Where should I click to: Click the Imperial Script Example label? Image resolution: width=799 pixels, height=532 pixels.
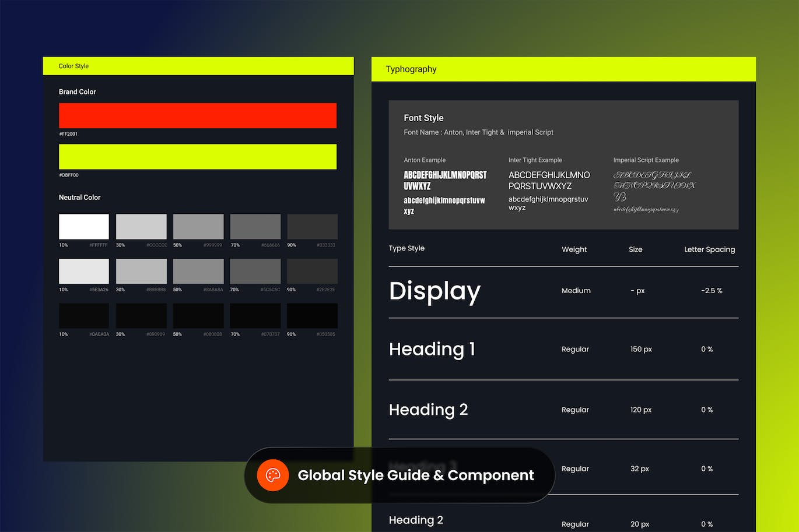646,160
